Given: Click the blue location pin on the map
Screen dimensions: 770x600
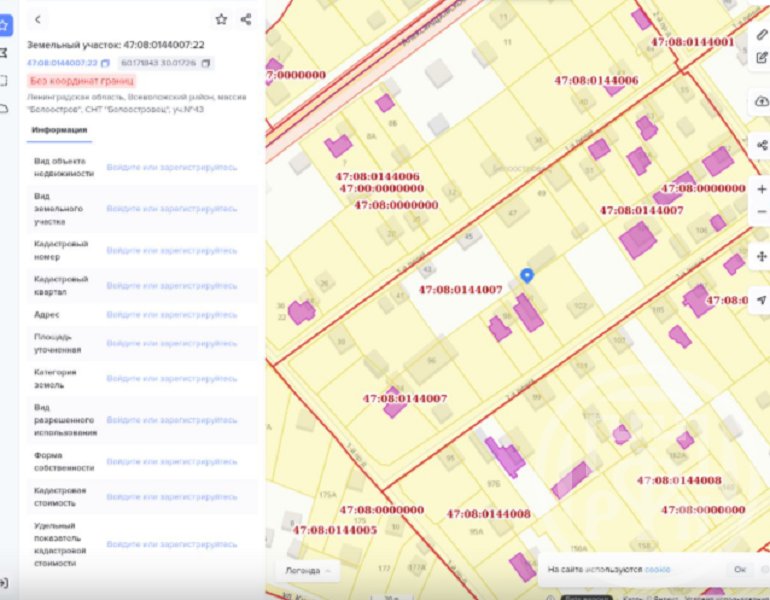Looking at the screenshot, I should point(527,275).
